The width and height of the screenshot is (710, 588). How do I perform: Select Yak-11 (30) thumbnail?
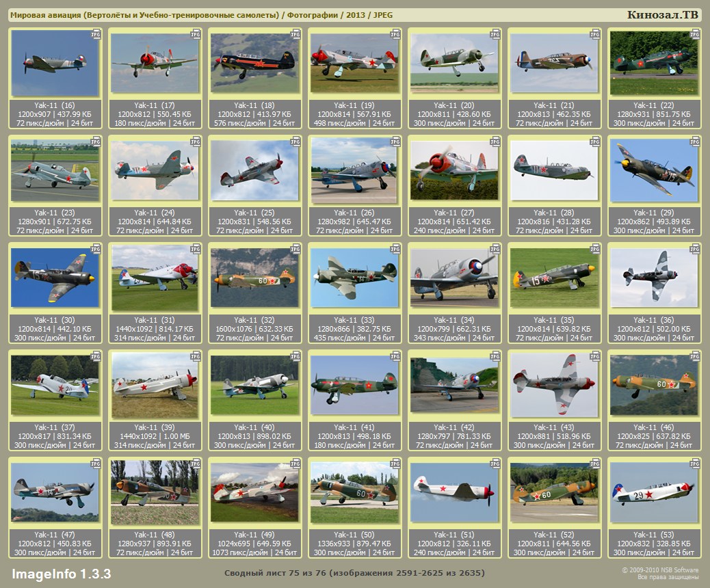[55, 278]
